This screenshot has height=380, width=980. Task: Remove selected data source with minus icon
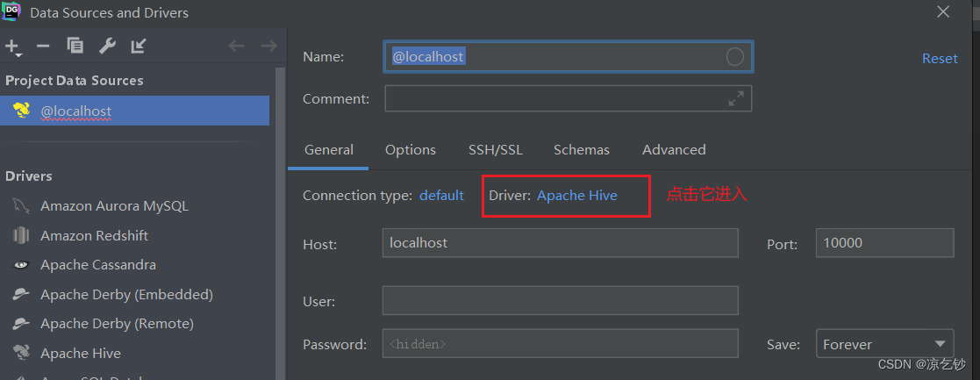[x=43, y=46]
